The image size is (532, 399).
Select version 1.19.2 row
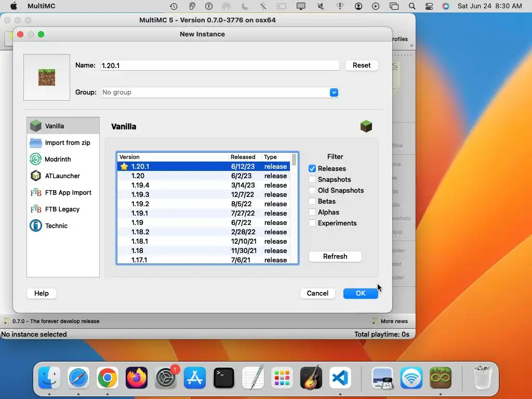204,204
